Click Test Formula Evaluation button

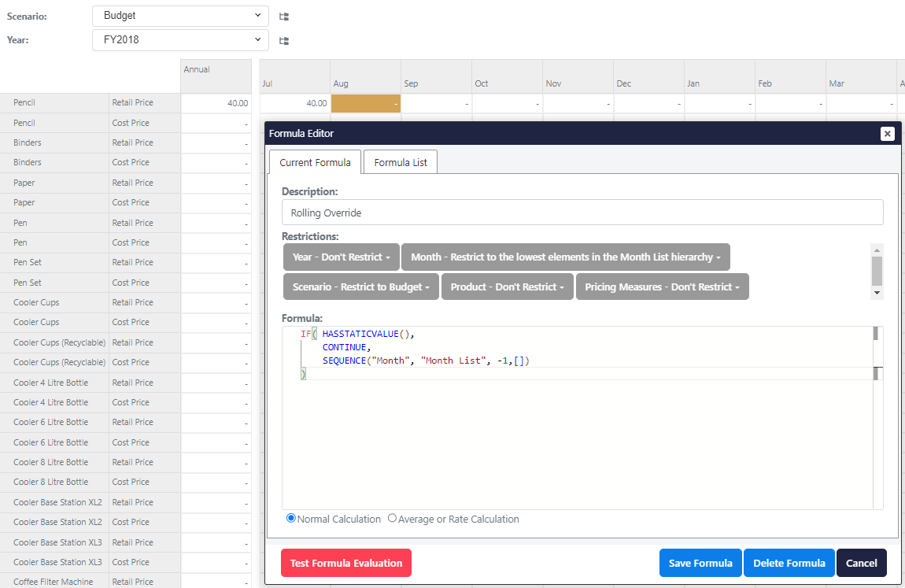[345, 563]
